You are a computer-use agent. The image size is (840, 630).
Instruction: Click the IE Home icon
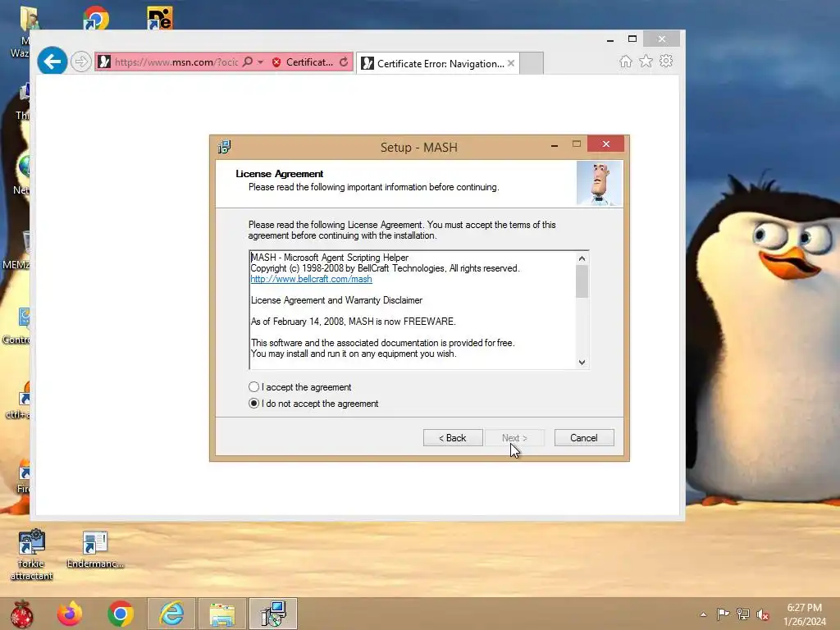[x=626, y=61]
